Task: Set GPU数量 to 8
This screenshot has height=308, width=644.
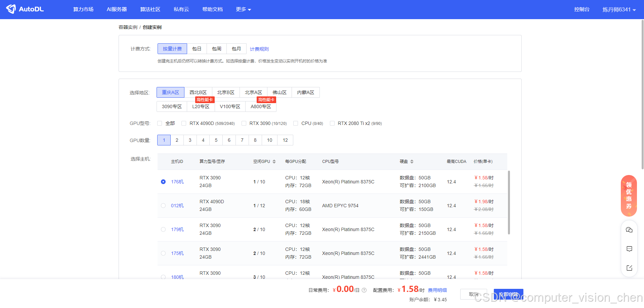Action: 255,140
